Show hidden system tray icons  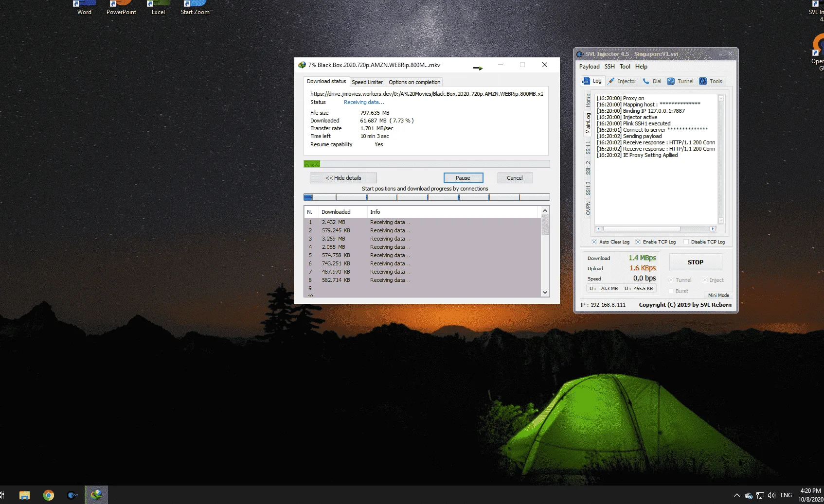[737, 495]
